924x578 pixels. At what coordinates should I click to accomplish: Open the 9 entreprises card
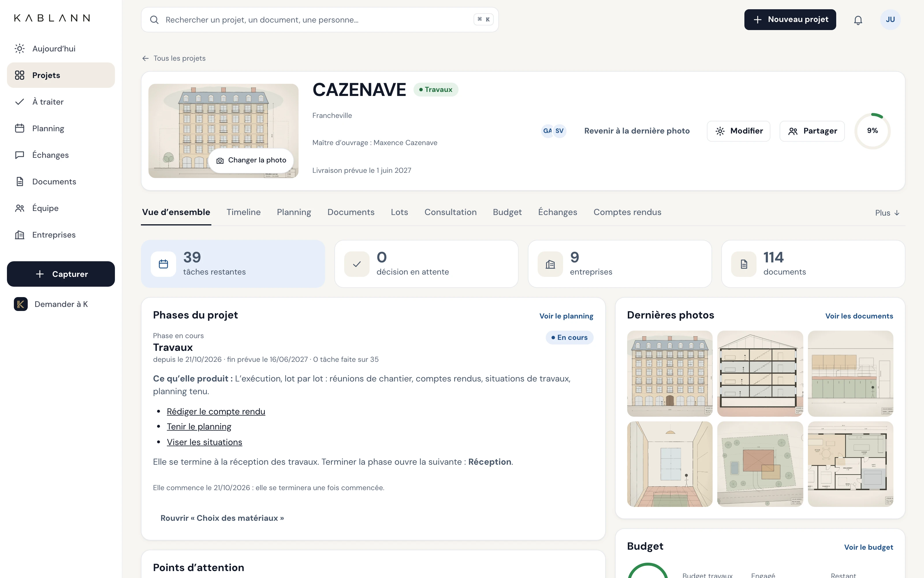[x=620, y=264]
